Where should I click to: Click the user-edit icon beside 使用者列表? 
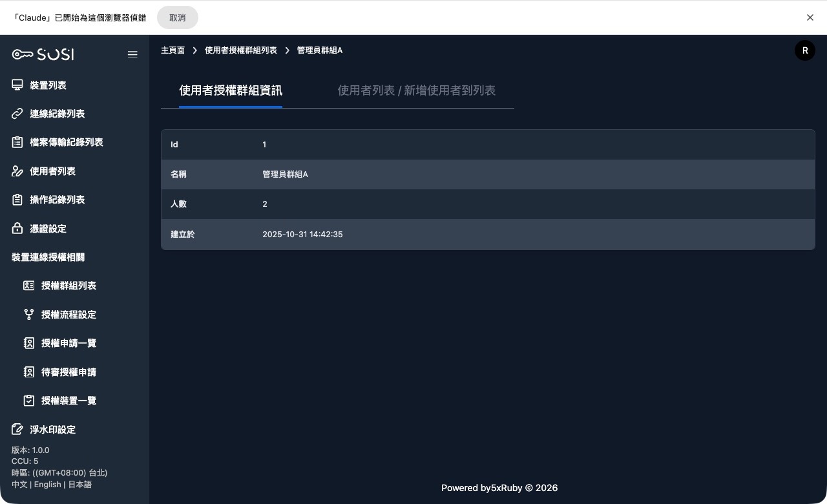[17, 171]
